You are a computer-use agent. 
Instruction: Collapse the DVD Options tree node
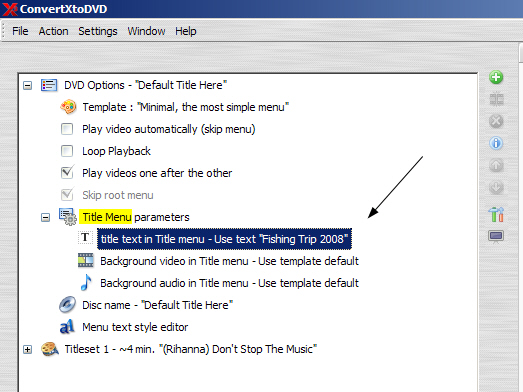click(28, 85)
